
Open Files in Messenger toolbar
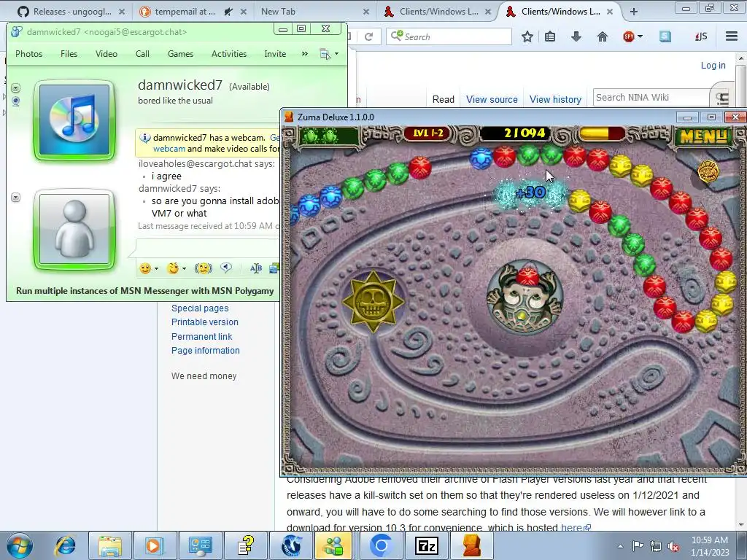click(x=69, y=54)
